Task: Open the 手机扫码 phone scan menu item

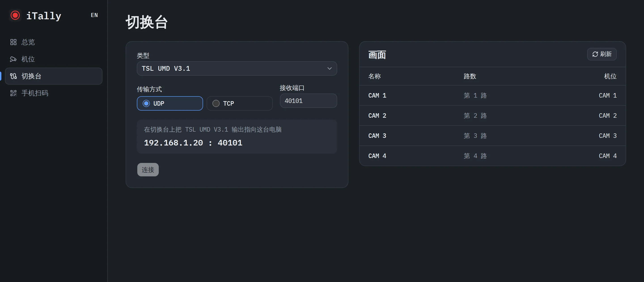Action: tap(53, 93)
